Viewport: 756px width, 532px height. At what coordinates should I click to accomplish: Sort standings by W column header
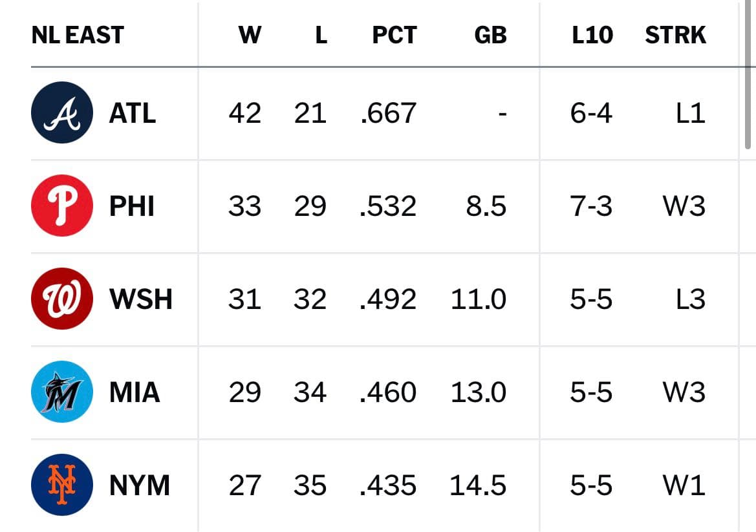pos(250,35)
